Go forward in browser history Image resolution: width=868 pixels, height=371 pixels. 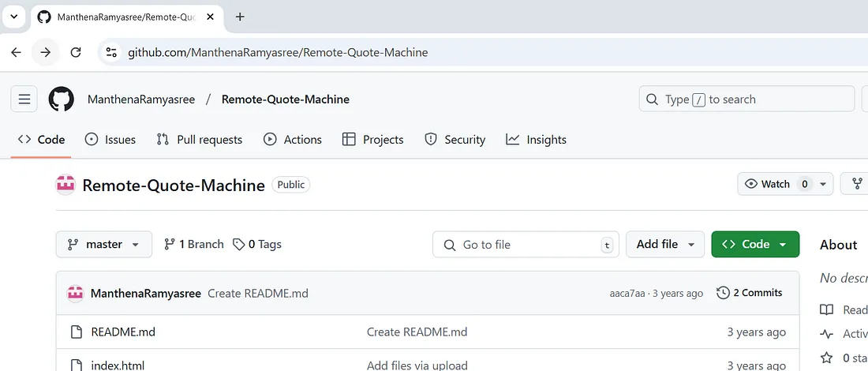pyautogui.click(x=46, y=53)
